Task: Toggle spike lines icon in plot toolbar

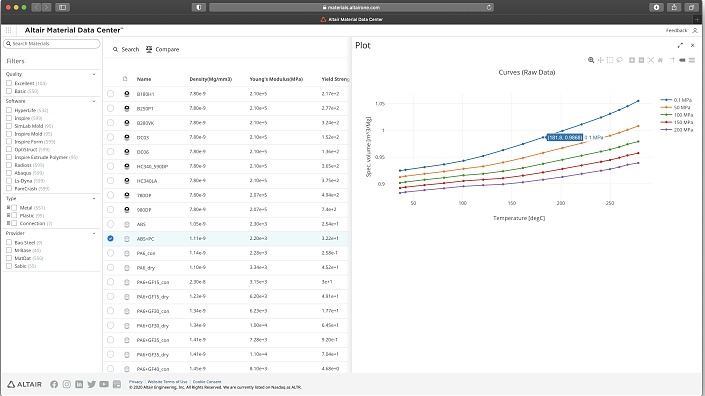Action: tap(672, 60)
